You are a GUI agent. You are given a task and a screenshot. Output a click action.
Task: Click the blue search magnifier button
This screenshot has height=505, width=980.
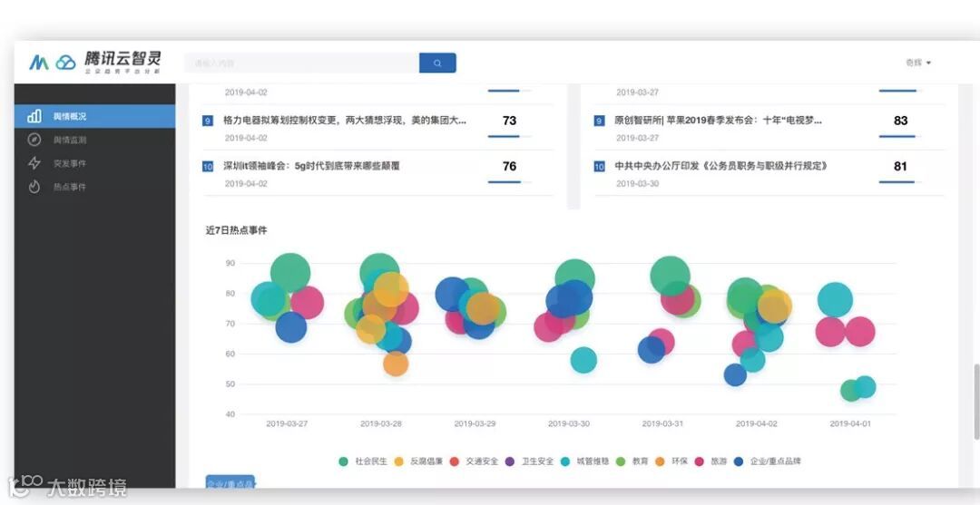(x=437, y=63)
